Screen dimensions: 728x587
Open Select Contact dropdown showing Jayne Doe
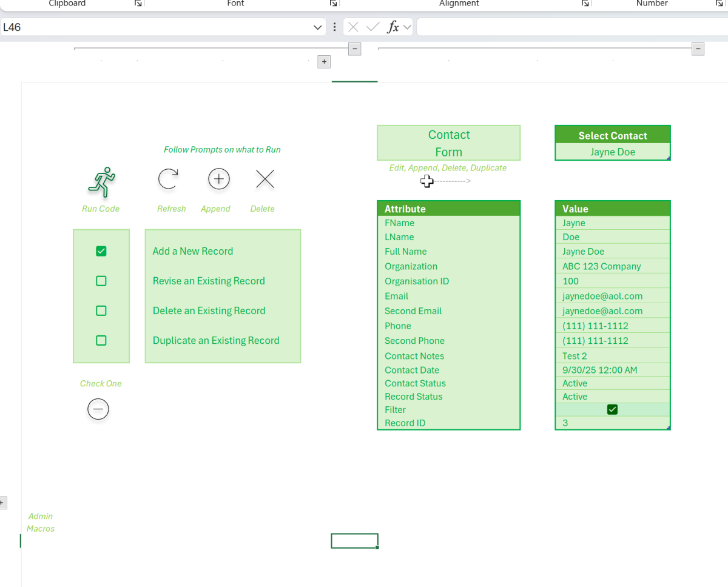pos(613,152)
